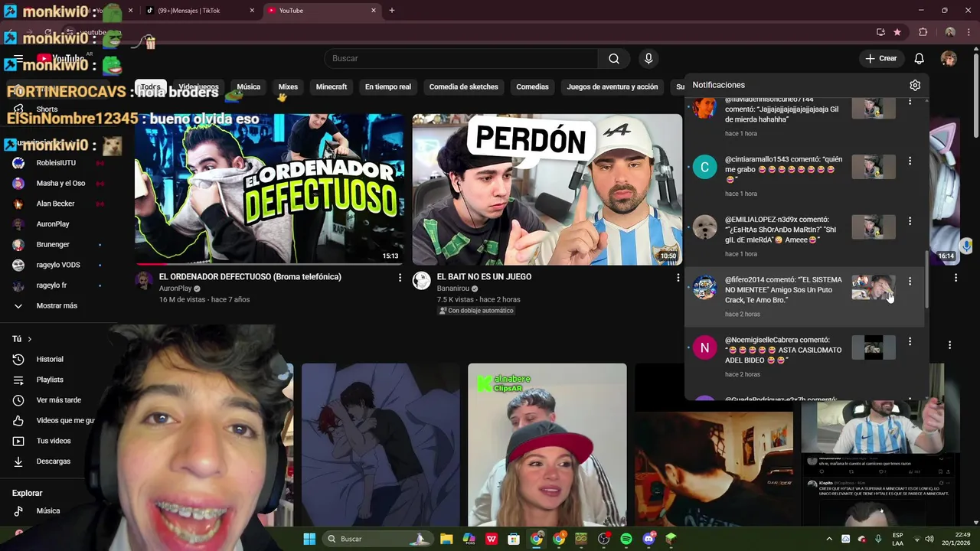980x551 pixels.
Task: Open a new browser tab
Action: click(x=392, y=11)
